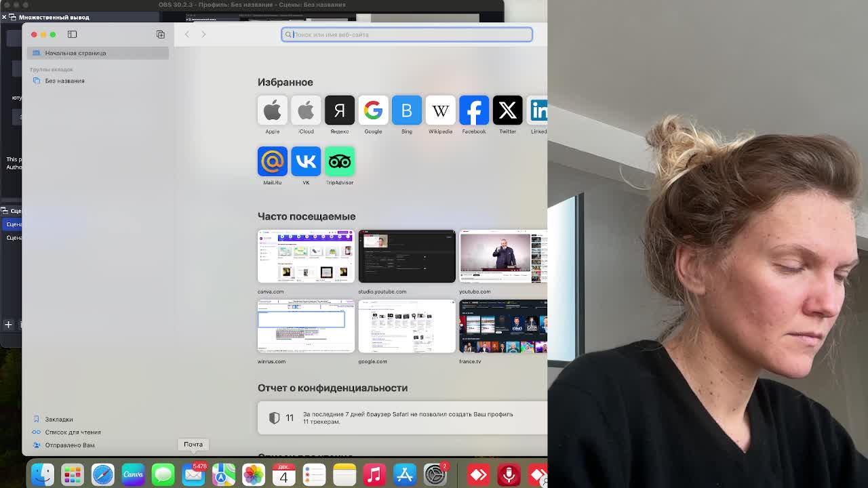This screenshot has width=868, height=488.
Task: Open Notes from the Dock
Action: (x=344, y=474)
